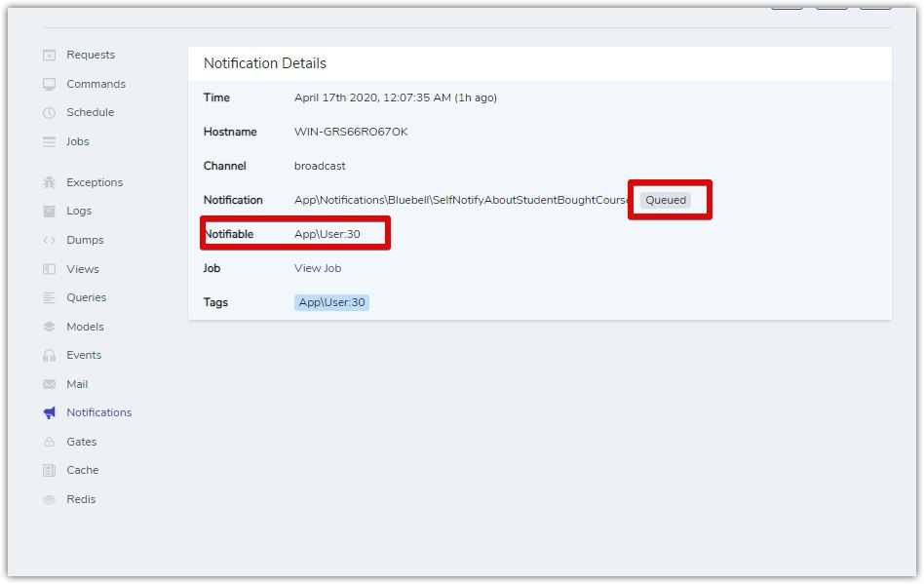Open the Cache sidebar entry
The width and height of the screenshot is (924, 584).
pyautogui.click(x=83, y=470)
